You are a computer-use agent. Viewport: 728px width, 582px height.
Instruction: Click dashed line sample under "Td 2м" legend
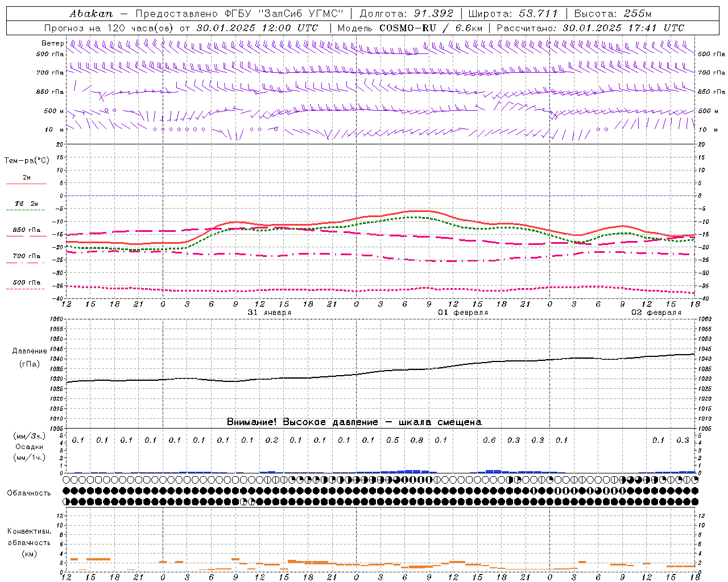(26, 210)
